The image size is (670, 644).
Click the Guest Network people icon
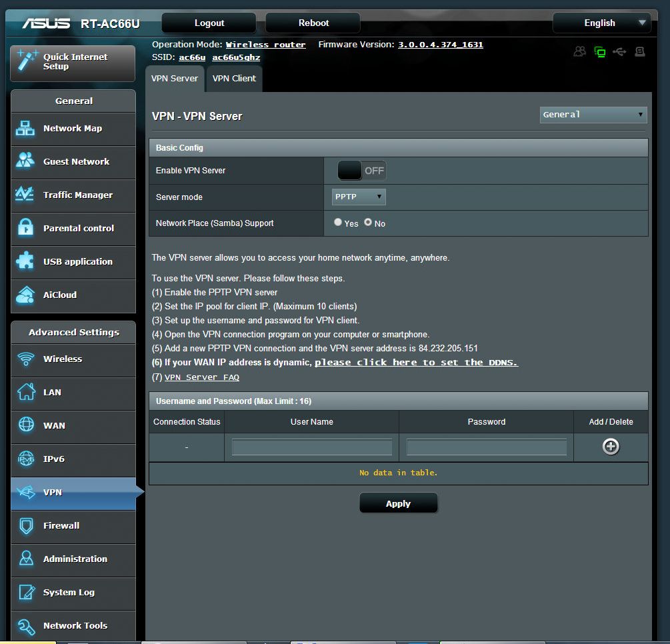pyautogui.click(x=25, y=161)
